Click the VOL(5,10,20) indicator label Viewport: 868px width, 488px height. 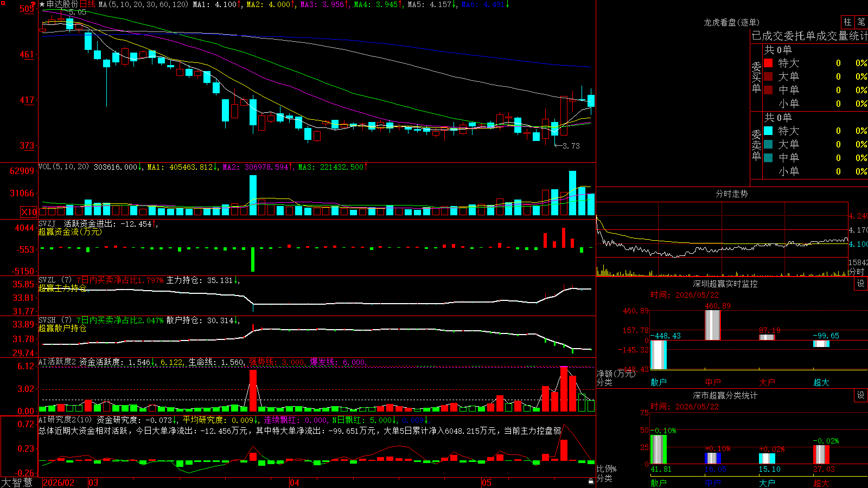64,167
